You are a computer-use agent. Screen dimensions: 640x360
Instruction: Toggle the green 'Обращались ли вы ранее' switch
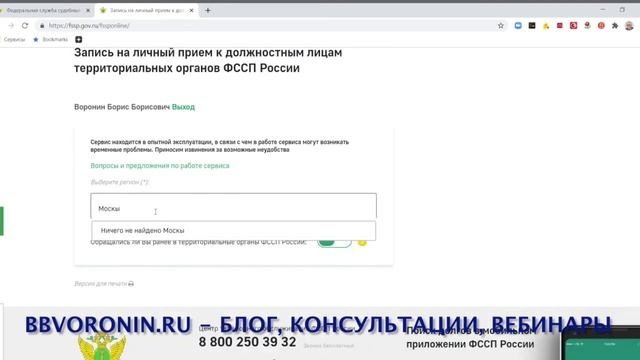tap(334, 242)
